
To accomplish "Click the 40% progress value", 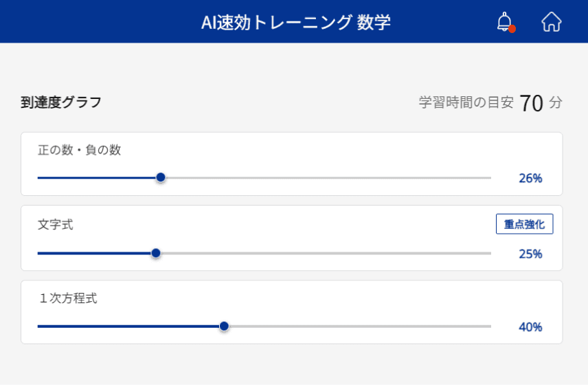I will 530,327.
